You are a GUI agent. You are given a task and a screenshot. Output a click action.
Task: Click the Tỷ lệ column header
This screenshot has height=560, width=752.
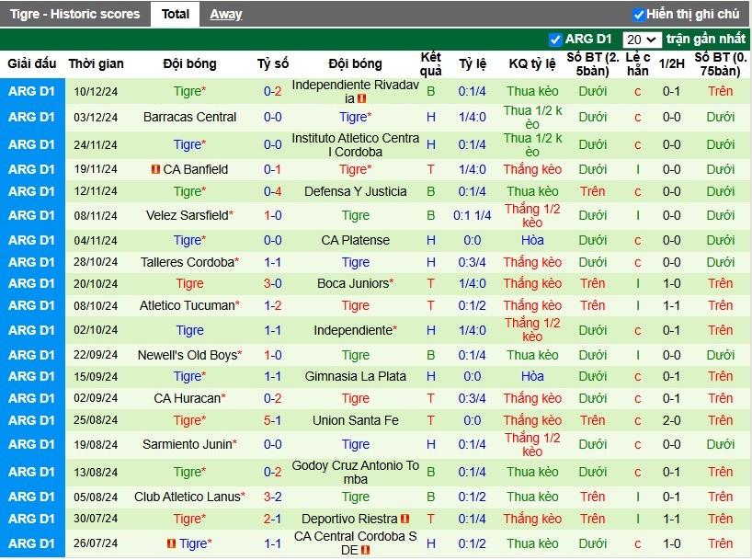pyautogui.click(x=473, y=63)
